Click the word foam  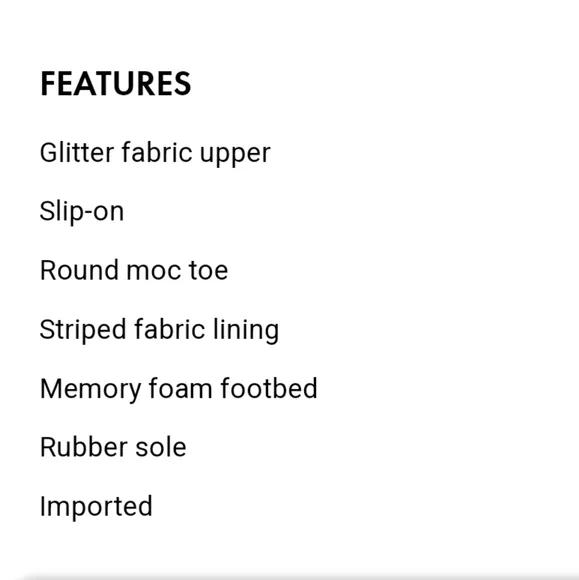click(x=181, y=388)
